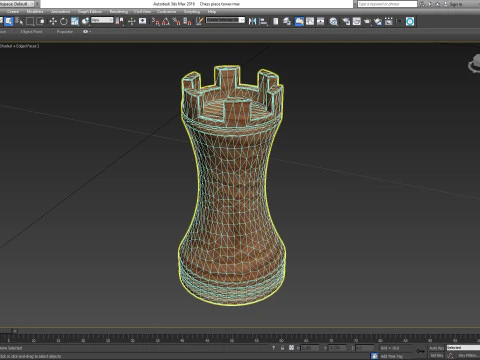This screenshot has width=480, height=360.
Task: Click Edit Named Selection Sets icon
Action: [199, 21]
